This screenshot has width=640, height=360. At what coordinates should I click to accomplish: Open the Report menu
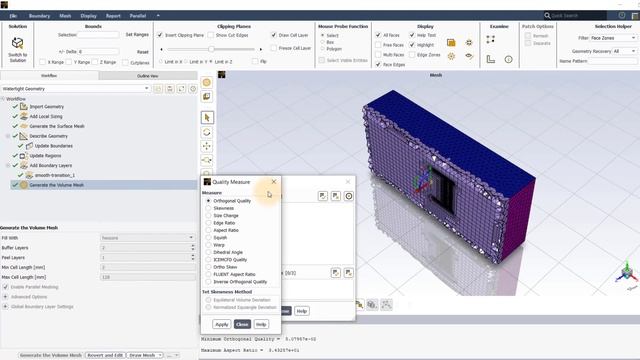[x=113, y=16]
